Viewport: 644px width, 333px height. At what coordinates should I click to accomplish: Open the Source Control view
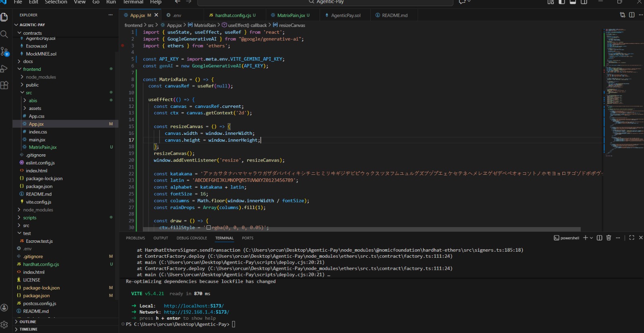(x=4, y=52)
